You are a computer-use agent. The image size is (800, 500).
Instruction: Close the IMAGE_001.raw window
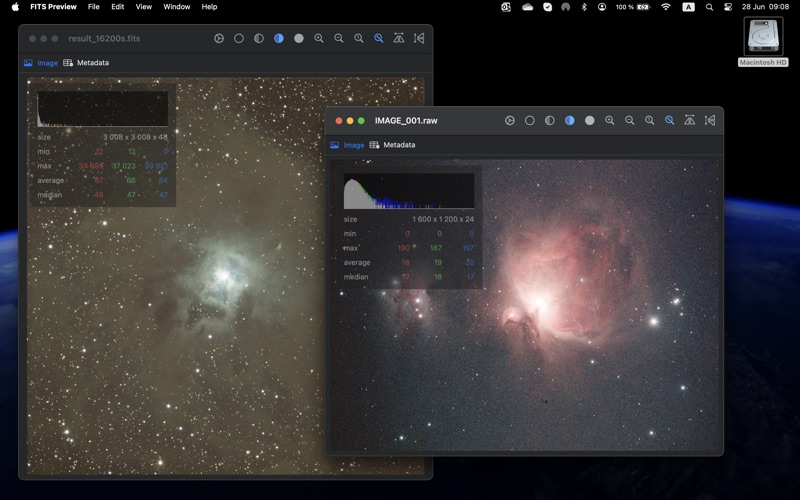coord(338,121)
